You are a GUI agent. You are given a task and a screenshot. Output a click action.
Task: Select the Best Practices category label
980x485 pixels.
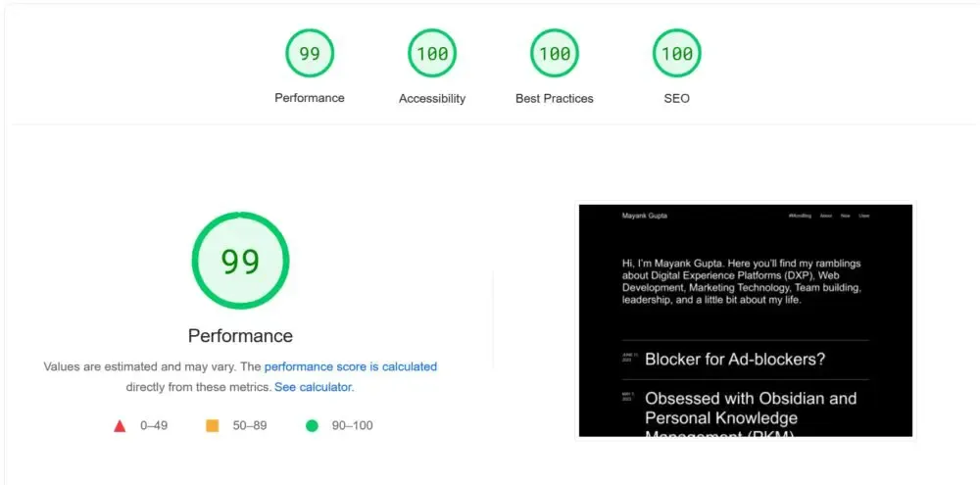555,99
